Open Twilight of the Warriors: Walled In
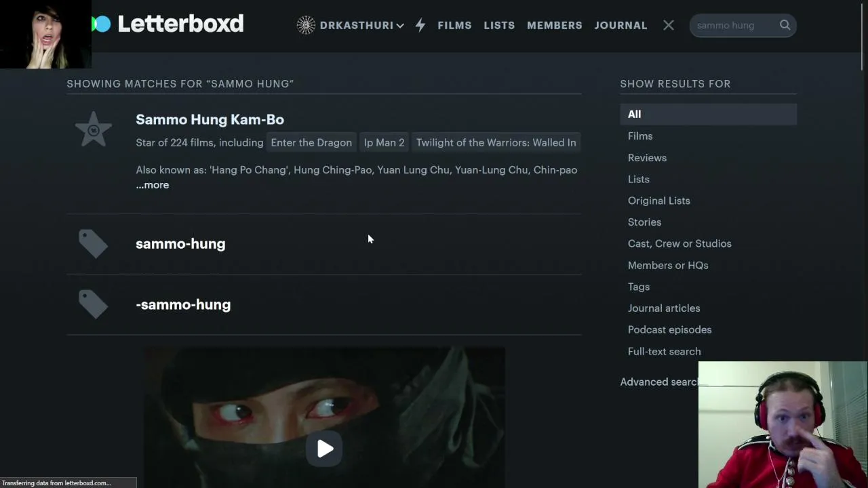Screen dimensions: 868x488 click(496, 142)
